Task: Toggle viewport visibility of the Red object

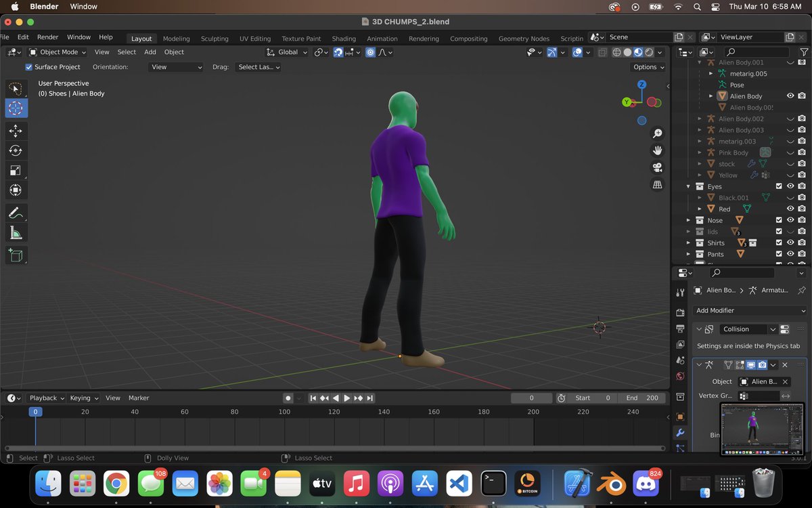Action: pos(790,209)
